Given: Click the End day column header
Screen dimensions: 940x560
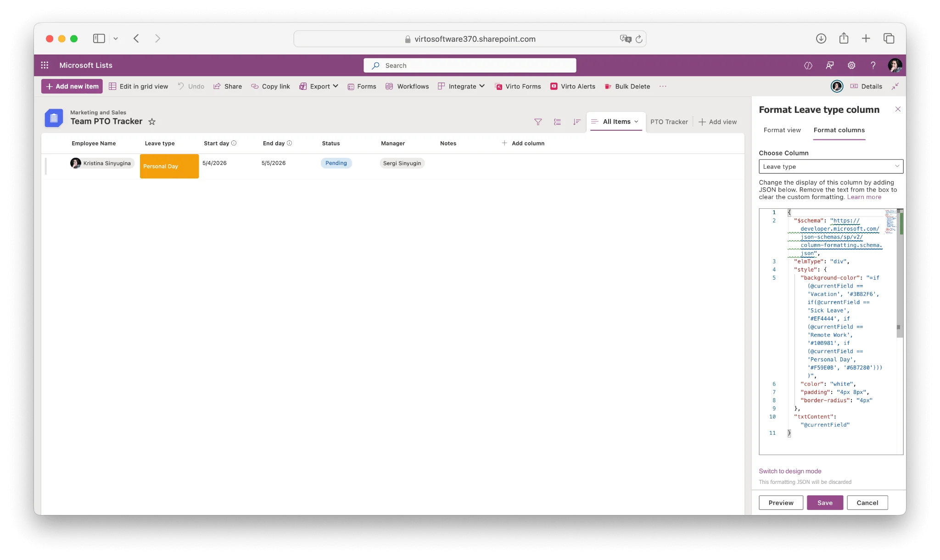Looking at the screenshot, I should pyautogui.click(x=274, y=143).
